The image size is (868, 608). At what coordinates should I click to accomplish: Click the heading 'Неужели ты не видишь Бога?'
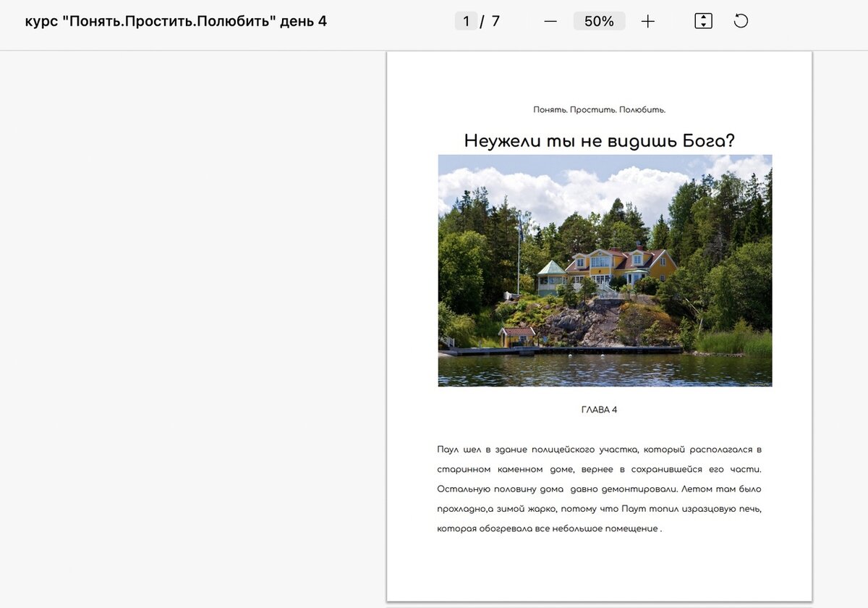[599, 140]
